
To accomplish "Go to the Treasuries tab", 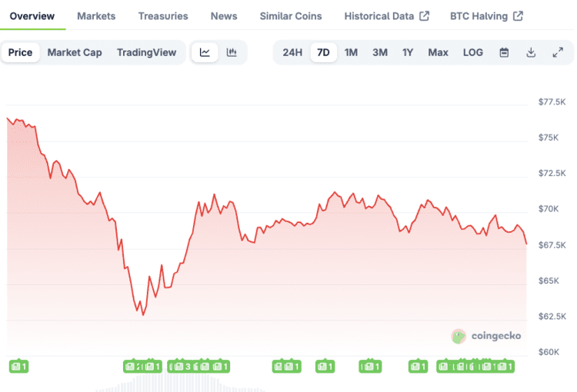I will pos(163,15).
